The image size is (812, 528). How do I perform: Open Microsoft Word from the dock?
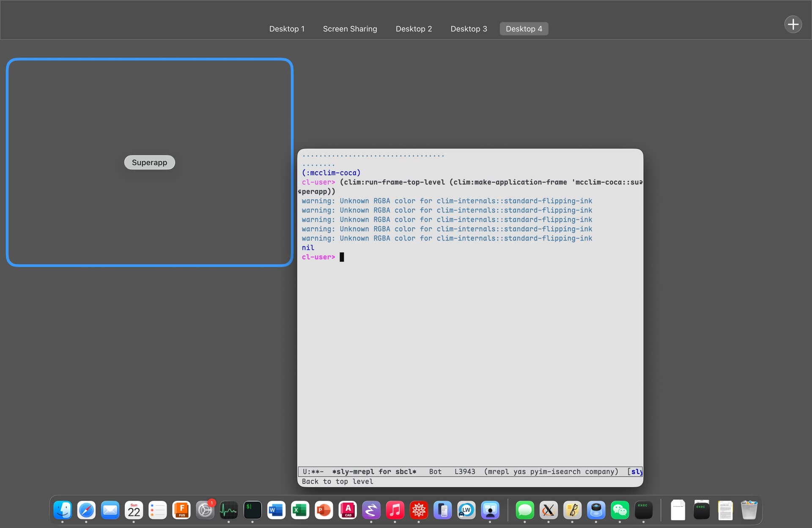pos(276,510)
